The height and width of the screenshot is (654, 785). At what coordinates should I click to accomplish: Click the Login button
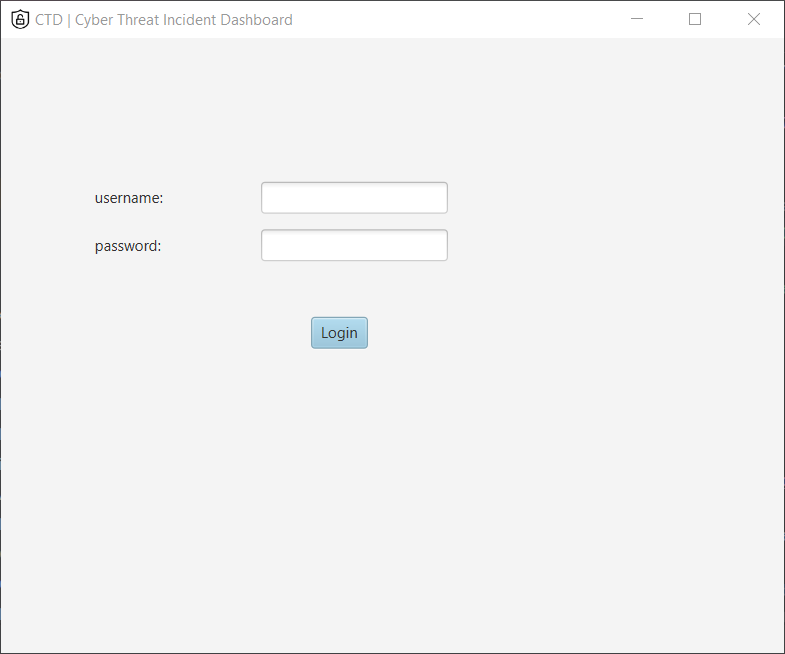(x=339, y=333)
